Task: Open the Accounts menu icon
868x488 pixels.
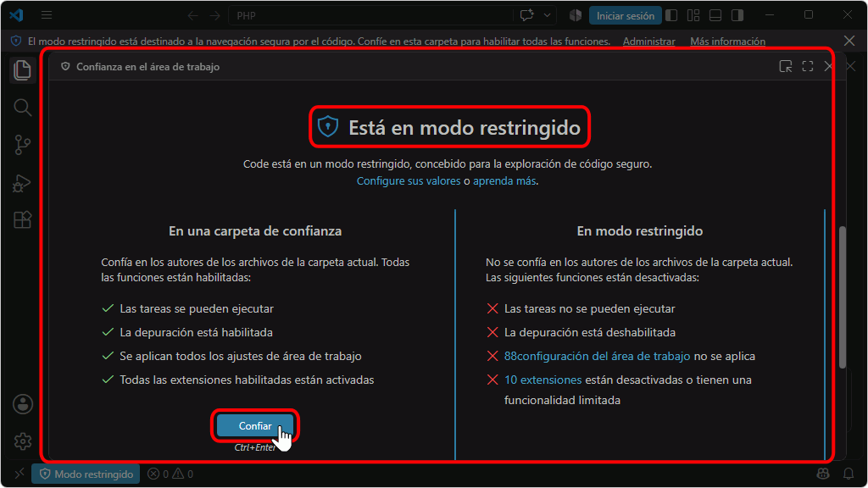Action: click(23, 404)
